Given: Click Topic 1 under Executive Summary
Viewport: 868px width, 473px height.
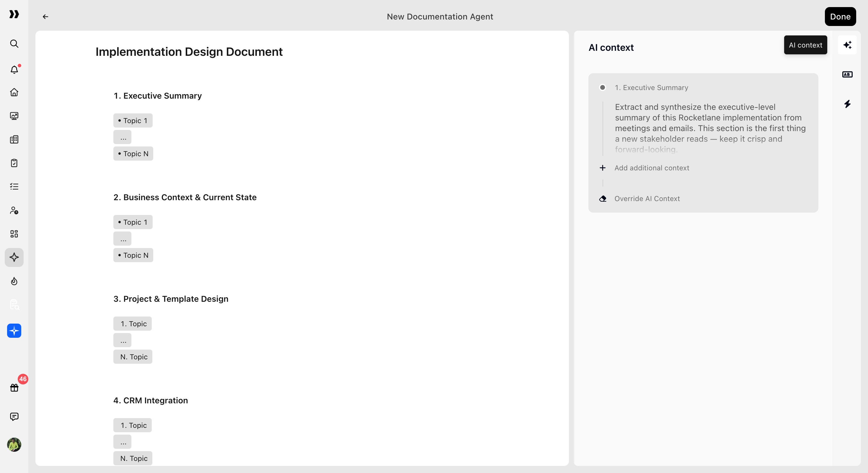Looking at the screenshot, I should [133, 120].
